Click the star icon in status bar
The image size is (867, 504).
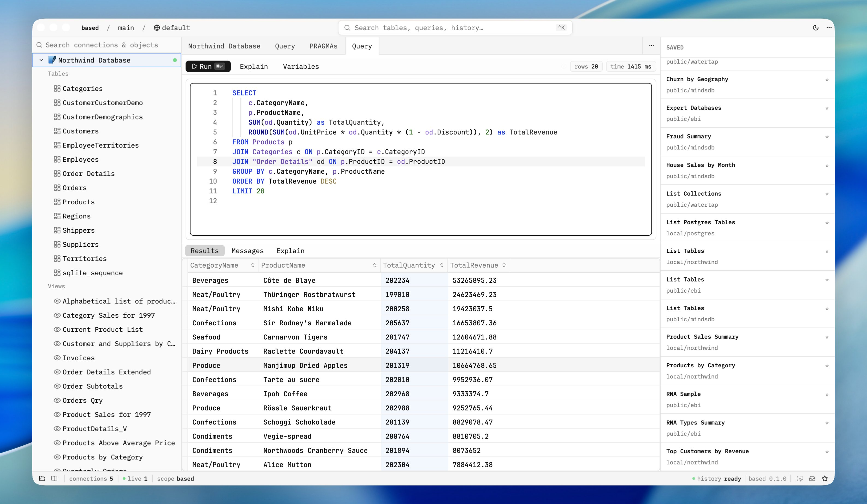click(x=825, y=478)
